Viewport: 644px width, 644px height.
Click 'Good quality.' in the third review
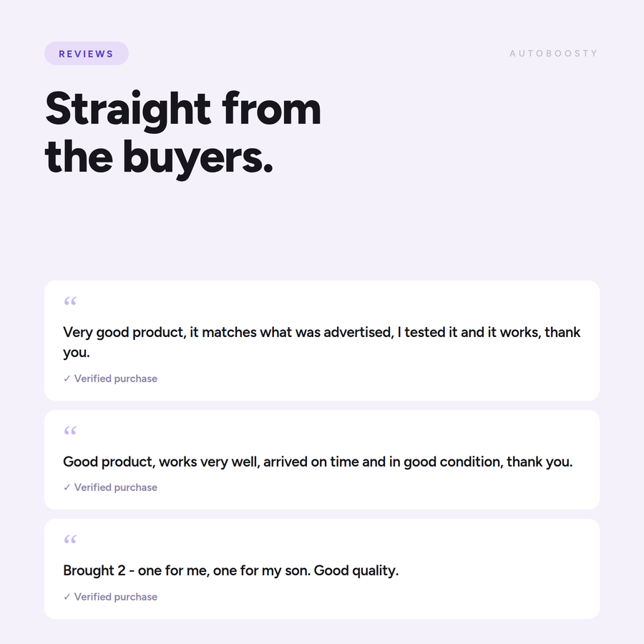pyautogui.click(x=356, y=571)
